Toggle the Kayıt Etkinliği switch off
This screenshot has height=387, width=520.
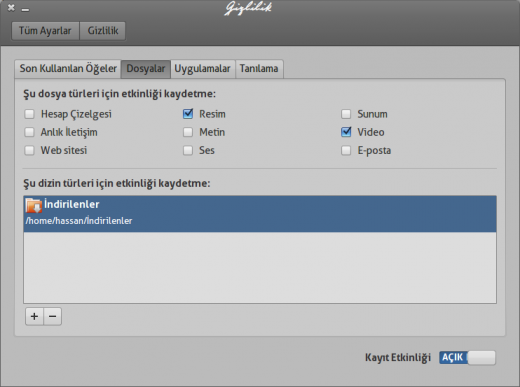467,358
